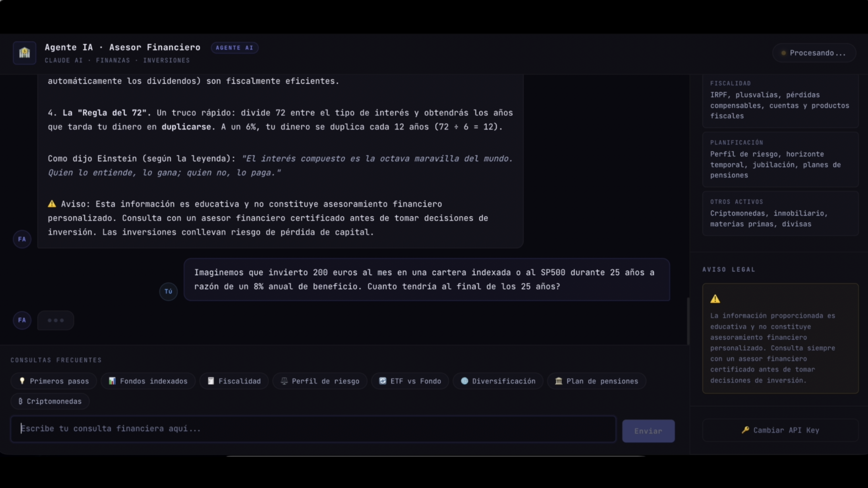Image resolution: width=868 pixels, height=488 pixels.
Task: Click the CONSULTAS FRECUENTES heading
Action: click(56, 360)
